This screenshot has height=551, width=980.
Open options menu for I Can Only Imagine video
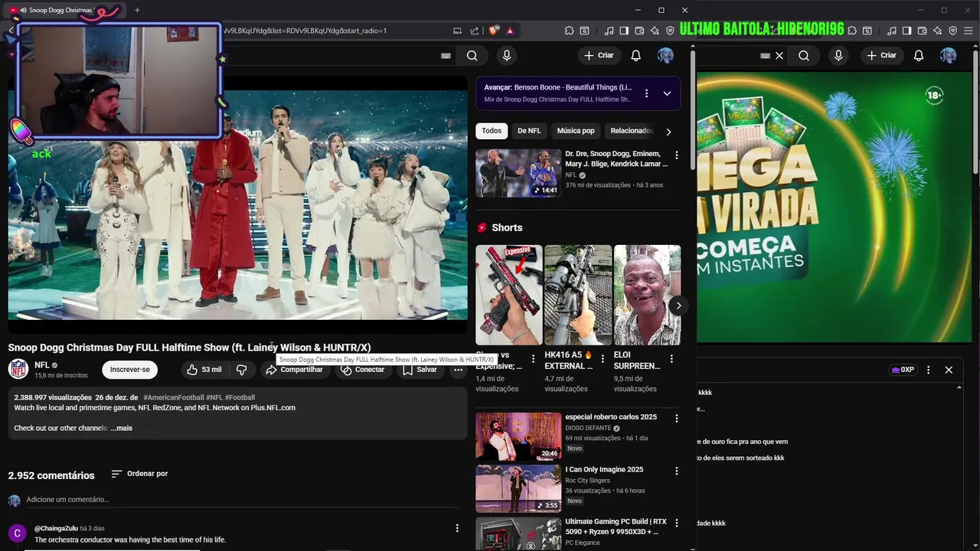[676, 471]
